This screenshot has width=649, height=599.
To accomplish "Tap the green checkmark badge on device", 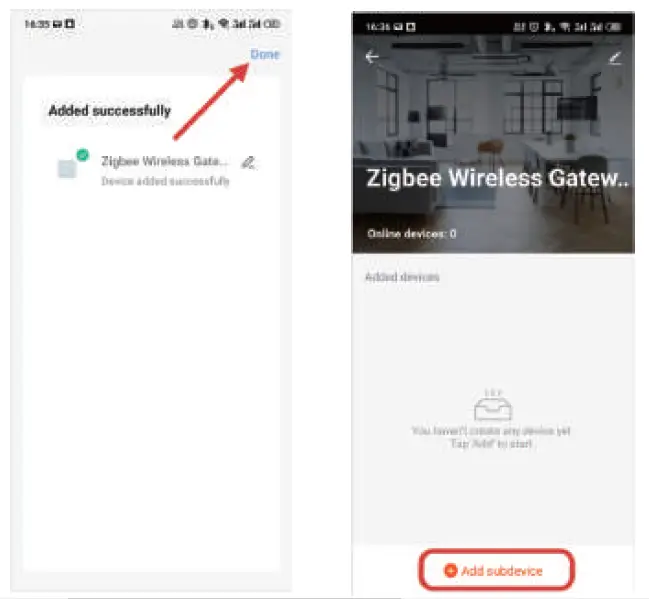I will pos(83,155).
